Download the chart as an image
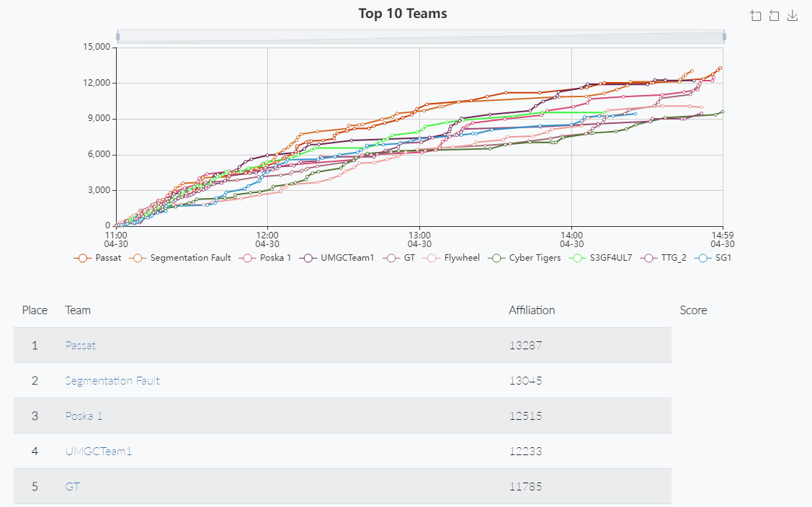 tap(793, 16)
